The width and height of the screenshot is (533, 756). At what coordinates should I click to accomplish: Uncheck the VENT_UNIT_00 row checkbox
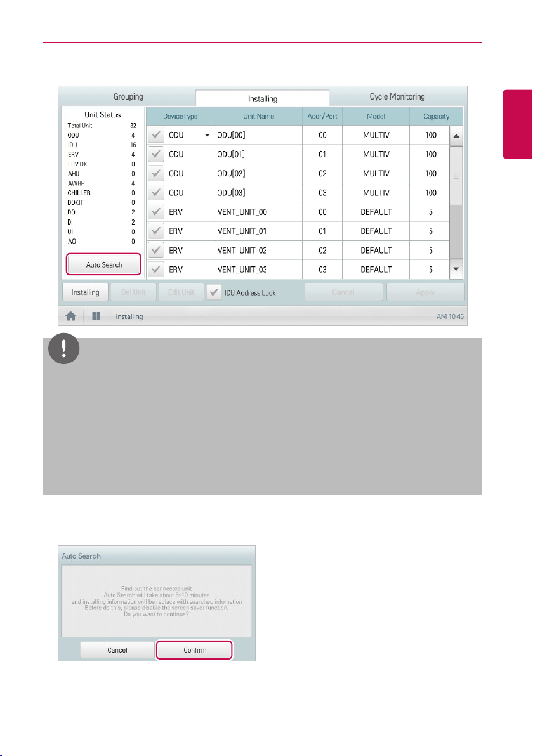(156, 212)
